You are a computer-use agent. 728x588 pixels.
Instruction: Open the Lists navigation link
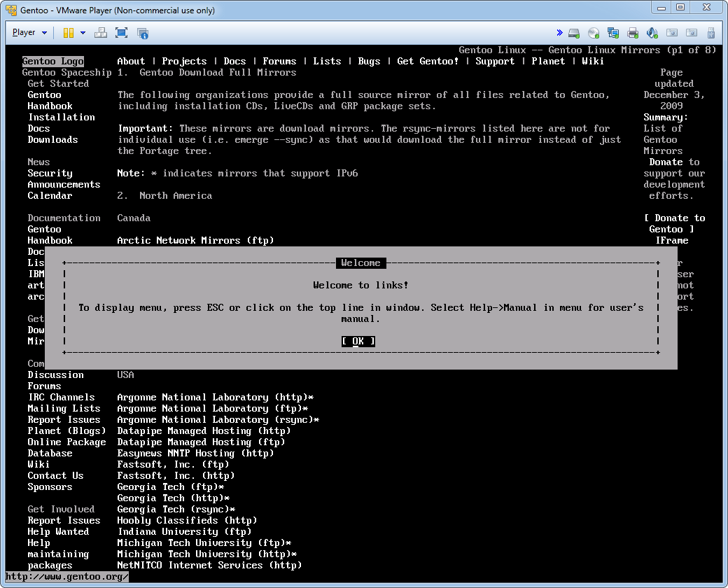click(x=328, y=62)
